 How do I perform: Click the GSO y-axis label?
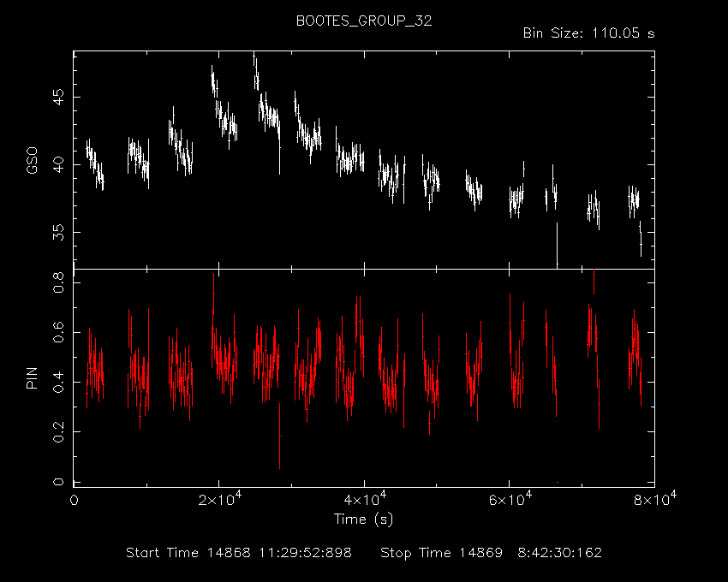coord(32,161)
